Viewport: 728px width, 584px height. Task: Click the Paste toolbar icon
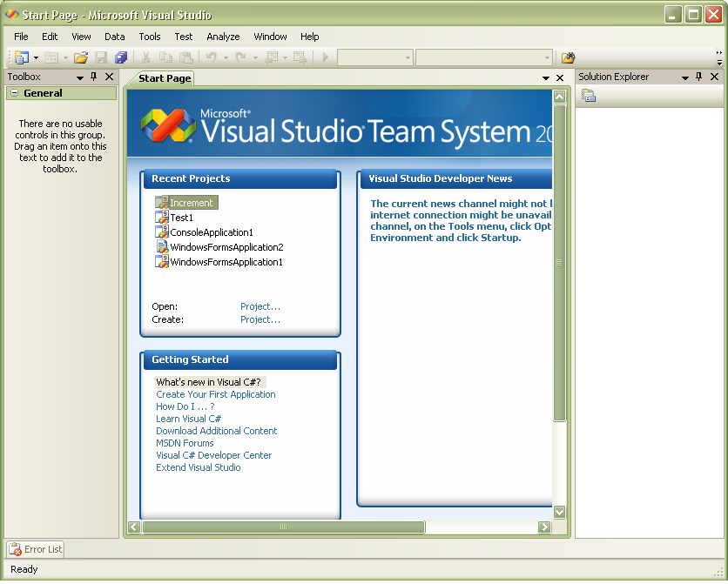pos(186,57)
